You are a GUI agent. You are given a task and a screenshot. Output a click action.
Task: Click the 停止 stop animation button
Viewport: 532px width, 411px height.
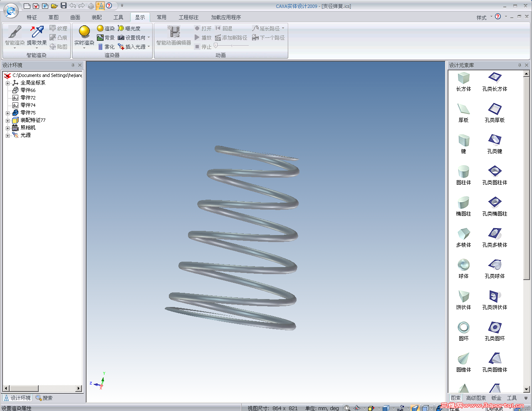point(203,47)
